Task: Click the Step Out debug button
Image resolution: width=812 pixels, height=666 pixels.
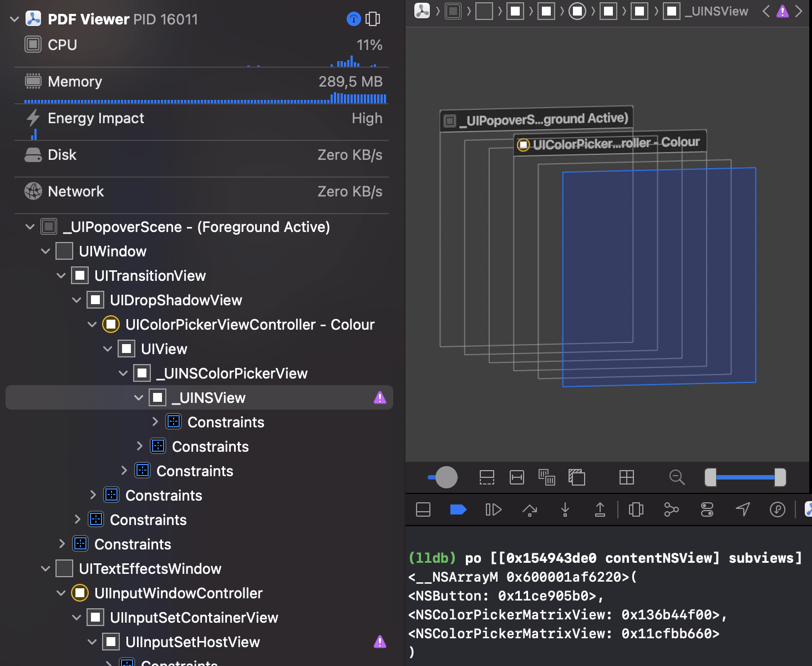Action: coord(600,509)
